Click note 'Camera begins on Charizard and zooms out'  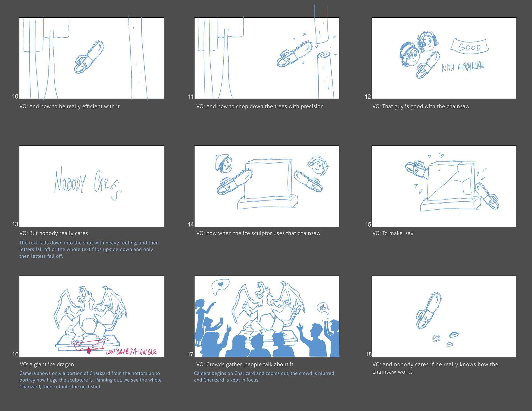pyautogui.click(x=264, y=377)
